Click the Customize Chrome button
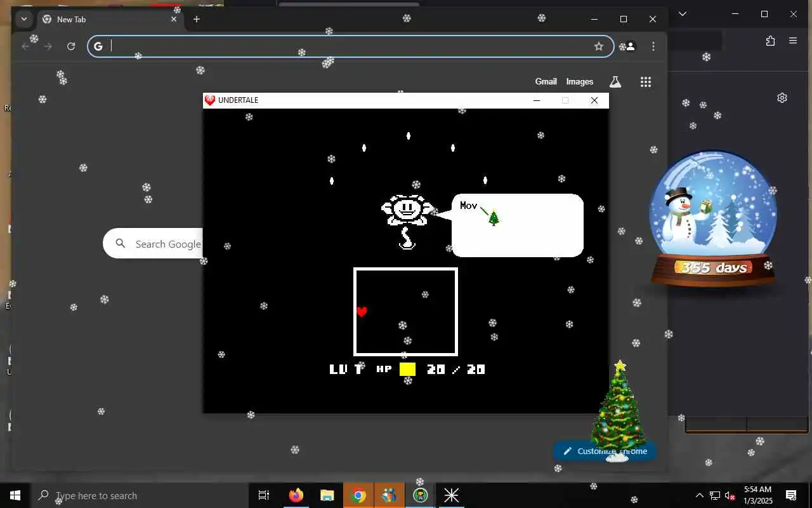Viewport: 812px width, 508px height. [x=605, y=451]
